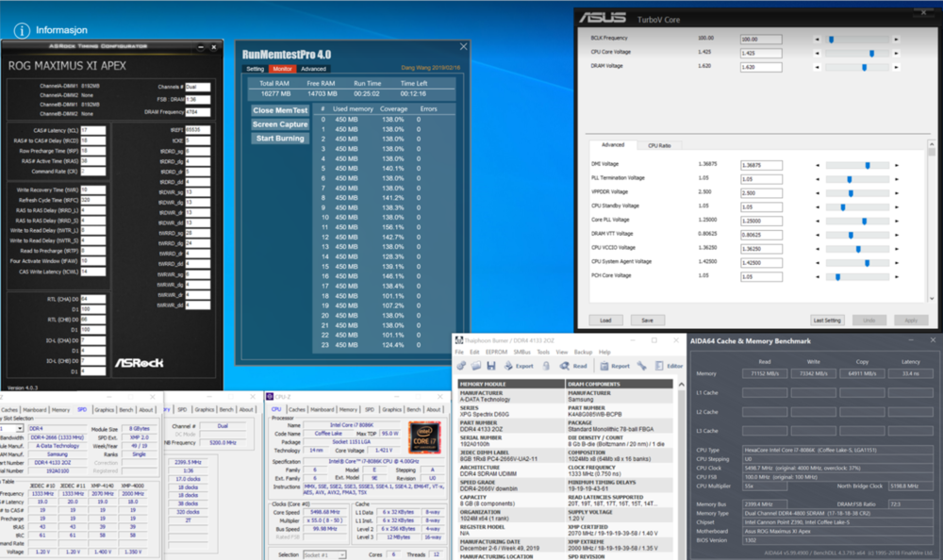Image resolution: width=943 pixels, height=560 pixels.
Task: Increase DRAM Voltage with its right arrow
Action: pos(896,67)
